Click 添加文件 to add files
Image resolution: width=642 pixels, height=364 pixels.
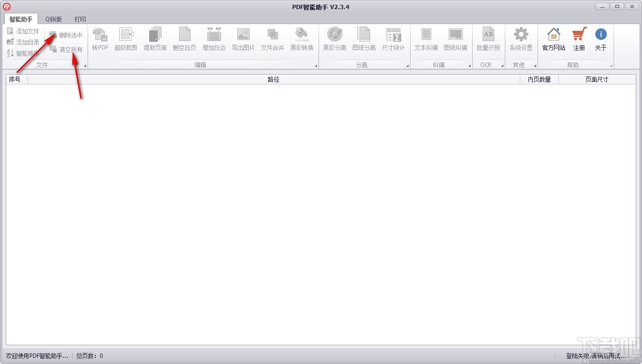pyautogui.click(x=23, y=30)
